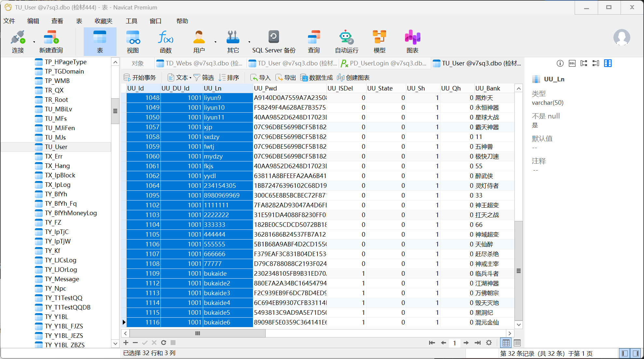Click Begin Transaction (开始事务) button
The height and width of the screenshot is (359, 644).
coord(140,78)
